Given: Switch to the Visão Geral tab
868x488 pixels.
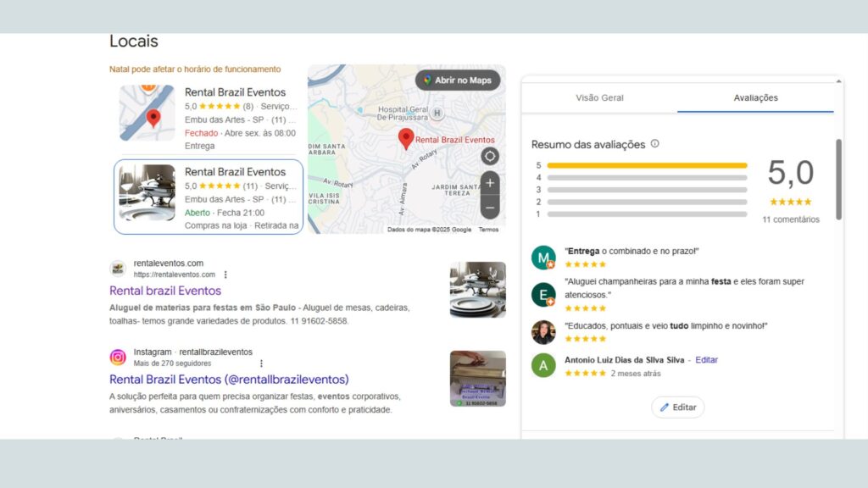Looking at the screenshot, I should coord(599,98).
